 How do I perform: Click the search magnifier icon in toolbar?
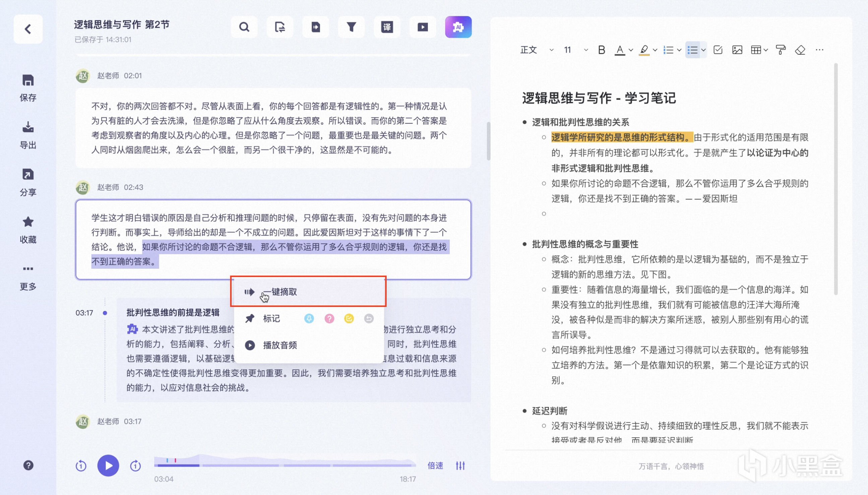pos(244,27)
